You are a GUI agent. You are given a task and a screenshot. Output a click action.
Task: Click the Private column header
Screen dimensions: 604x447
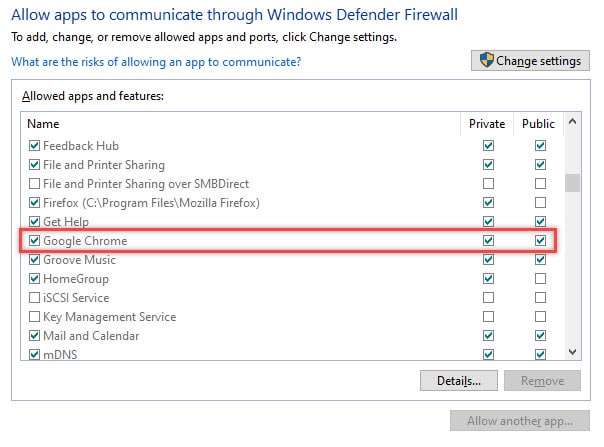(x=487, y=124)
